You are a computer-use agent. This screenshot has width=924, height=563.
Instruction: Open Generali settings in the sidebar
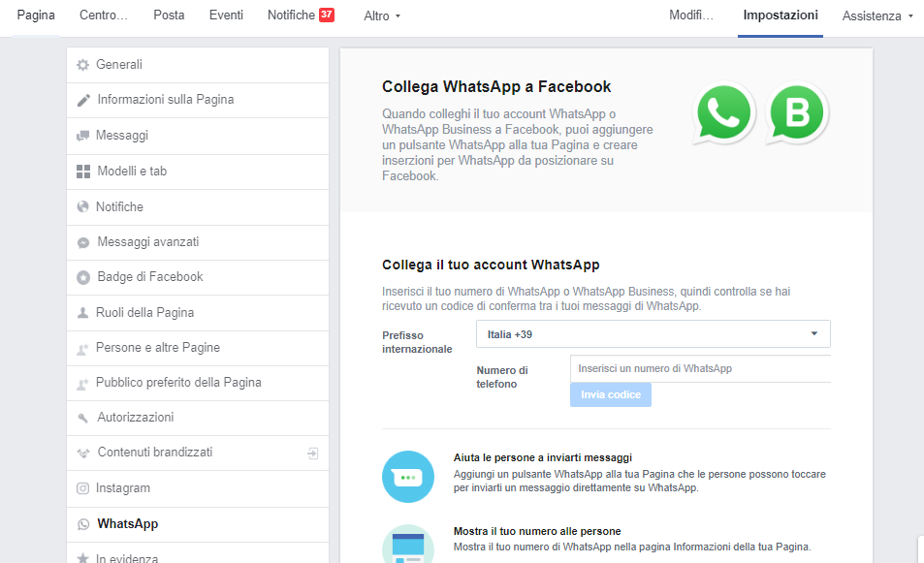198,65
